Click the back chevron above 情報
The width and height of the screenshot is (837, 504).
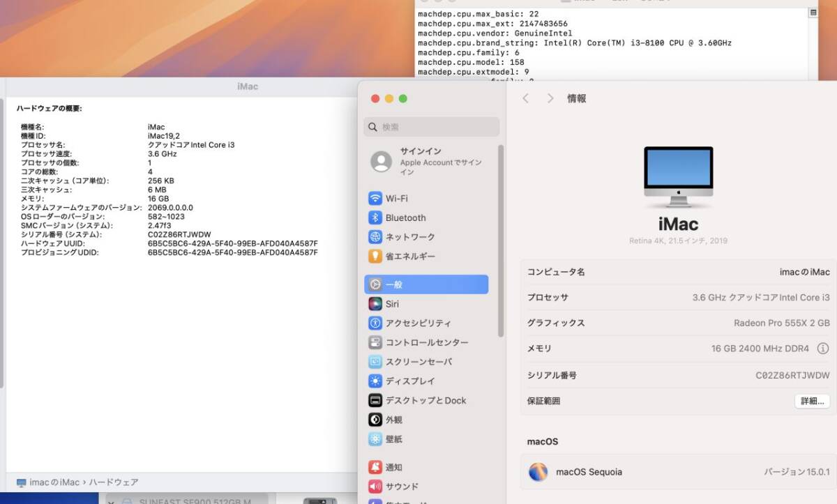(x=525, y=98)
